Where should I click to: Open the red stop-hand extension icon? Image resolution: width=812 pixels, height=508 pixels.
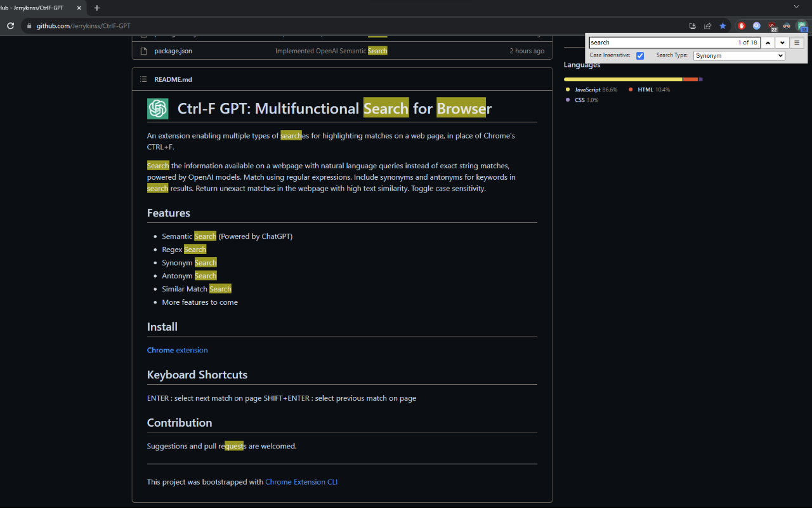click(742, 26)
